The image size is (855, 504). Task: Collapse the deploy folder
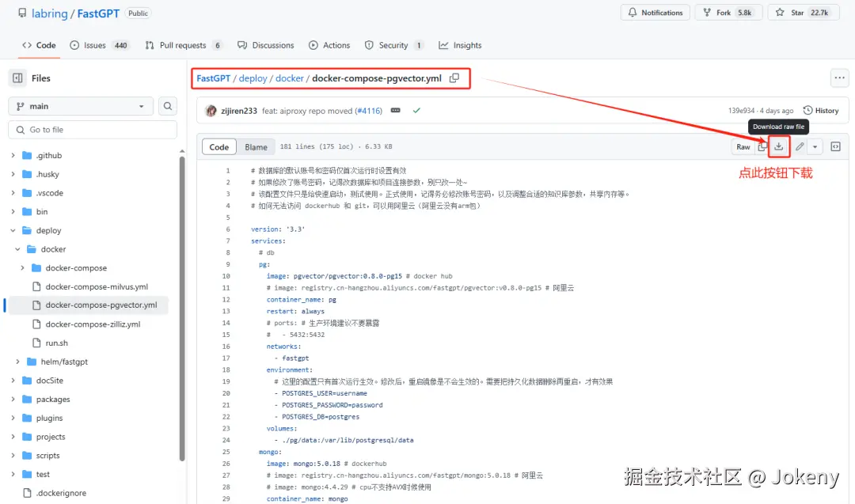point(13,230)
